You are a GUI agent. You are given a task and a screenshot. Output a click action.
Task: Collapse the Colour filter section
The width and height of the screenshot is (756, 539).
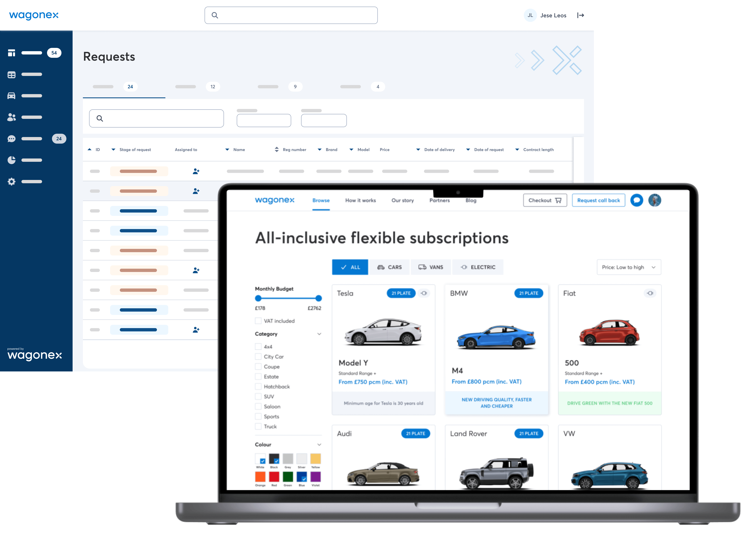[x=319, y=444]
